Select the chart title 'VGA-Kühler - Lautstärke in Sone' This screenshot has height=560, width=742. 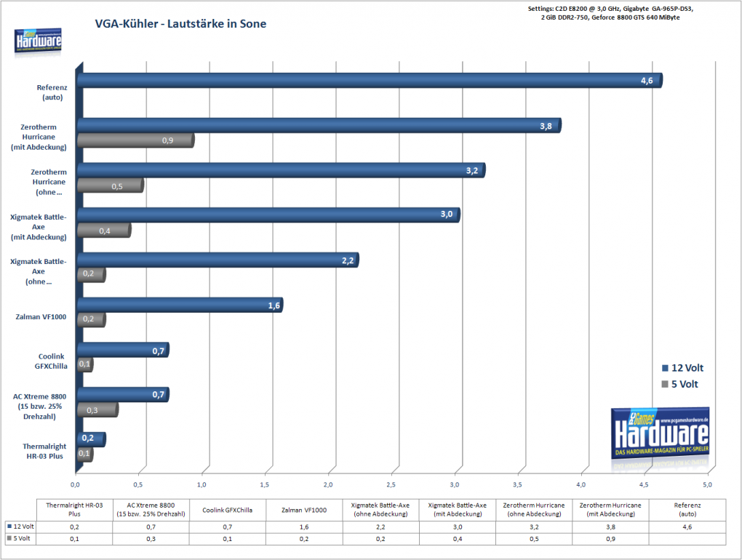(x=180, y=24)
